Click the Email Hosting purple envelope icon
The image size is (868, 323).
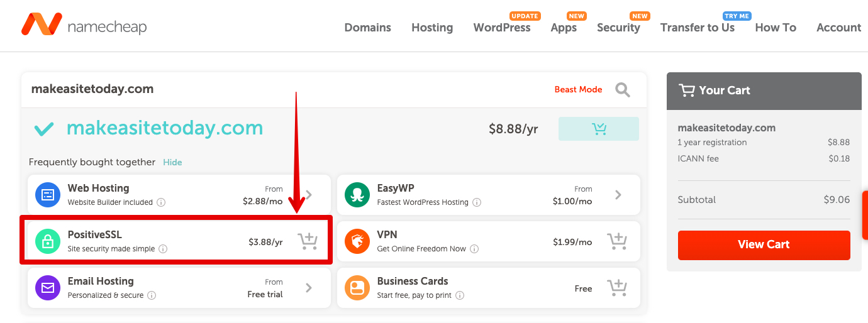48,288
